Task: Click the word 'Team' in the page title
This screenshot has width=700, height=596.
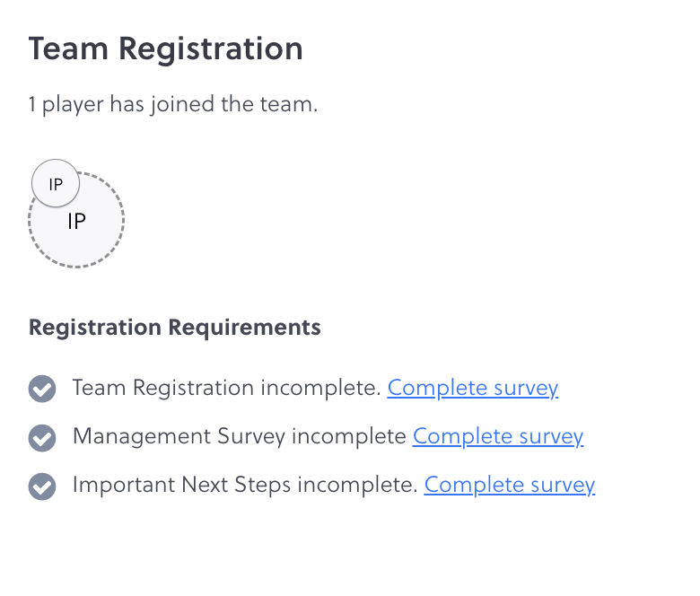Action: pyautogui.click(x=67, y=48)
